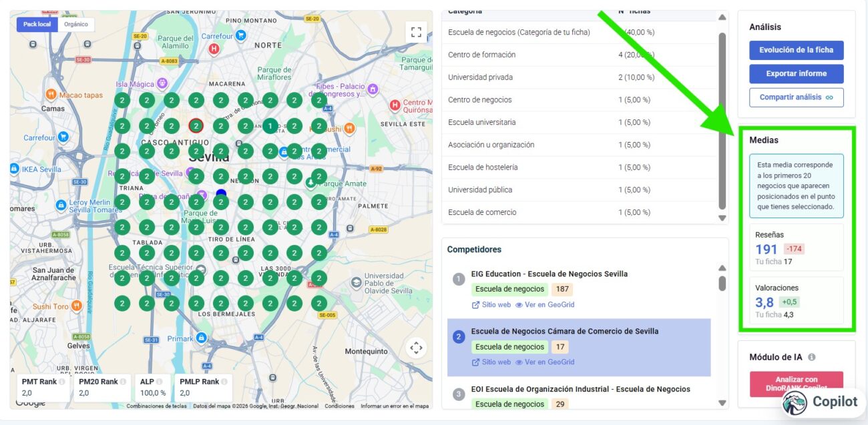Click the Primark shopping pin
This screenshot has height=425, width=868.
point(201,338)
